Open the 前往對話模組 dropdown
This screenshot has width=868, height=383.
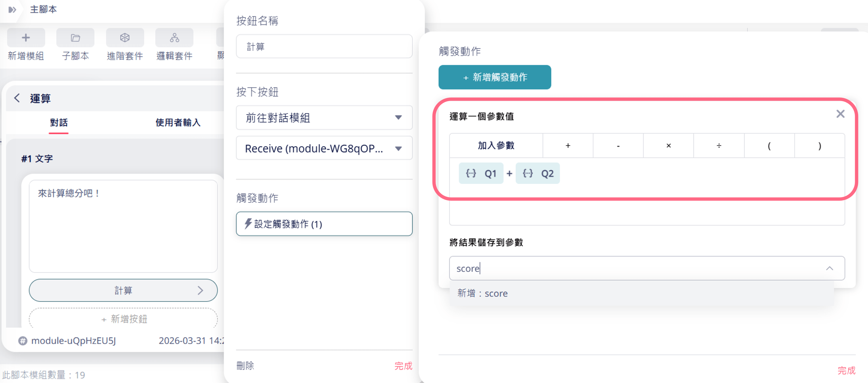[x=324, y=118]
